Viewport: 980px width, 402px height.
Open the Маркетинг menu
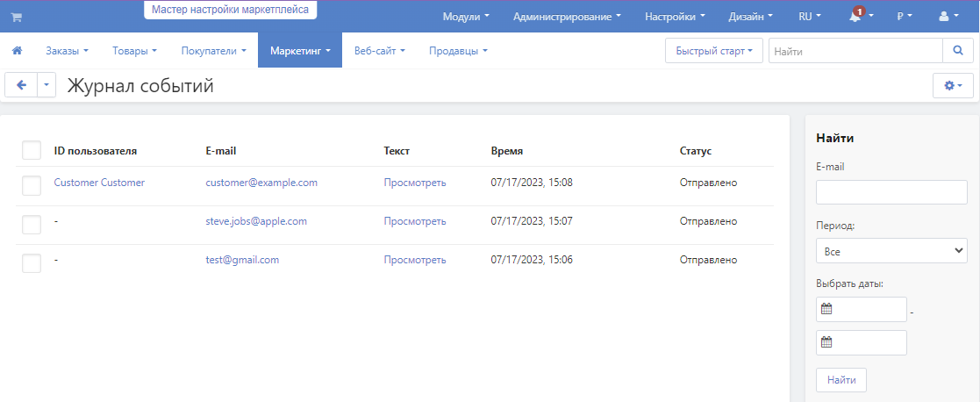coord(299,51)
